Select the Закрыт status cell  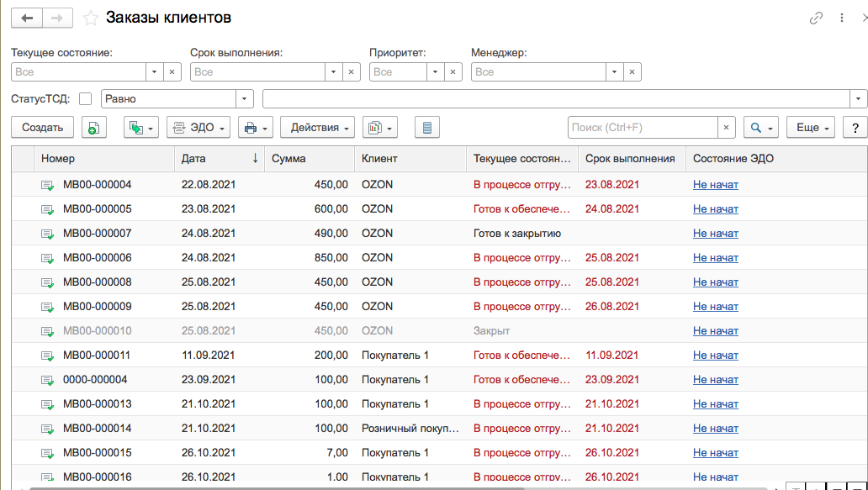(522, 330)
